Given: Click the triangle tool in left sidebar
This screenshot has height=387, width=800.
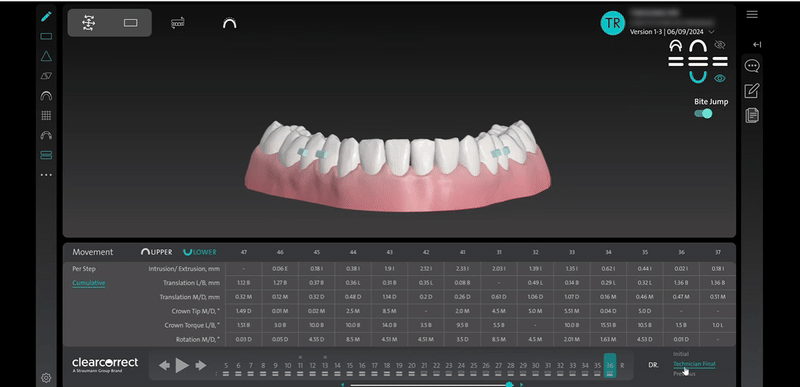Looking at the screenshot, I should point(46,56).
